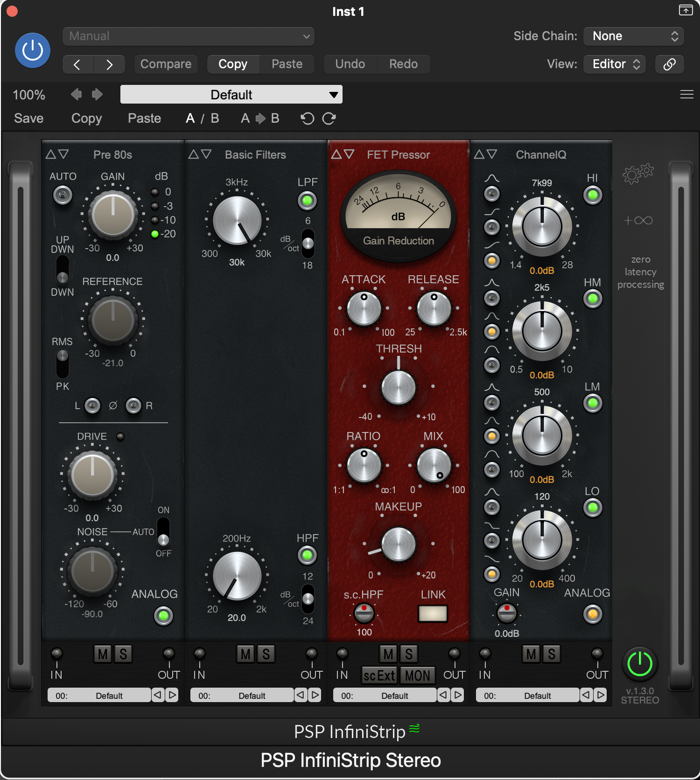The height and width of the screenshot is (780, 700).
Task: Click the PSP undo circular arrow
Action: tap(307, 118)
